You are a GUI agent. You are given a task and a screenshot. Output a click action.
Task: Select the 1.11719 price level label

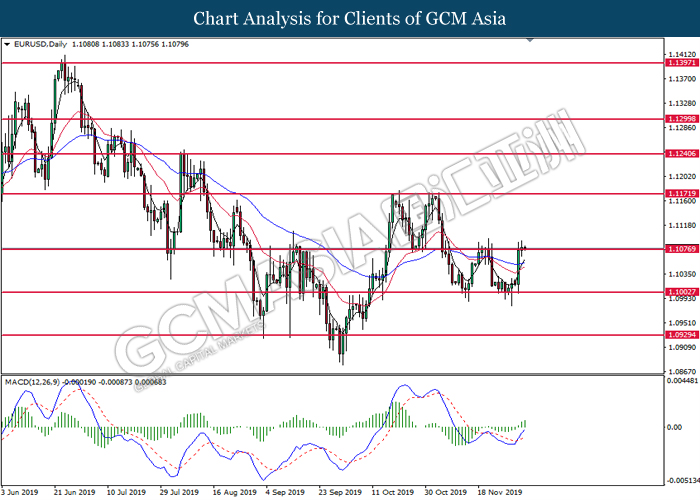click(x=682, y=193)
